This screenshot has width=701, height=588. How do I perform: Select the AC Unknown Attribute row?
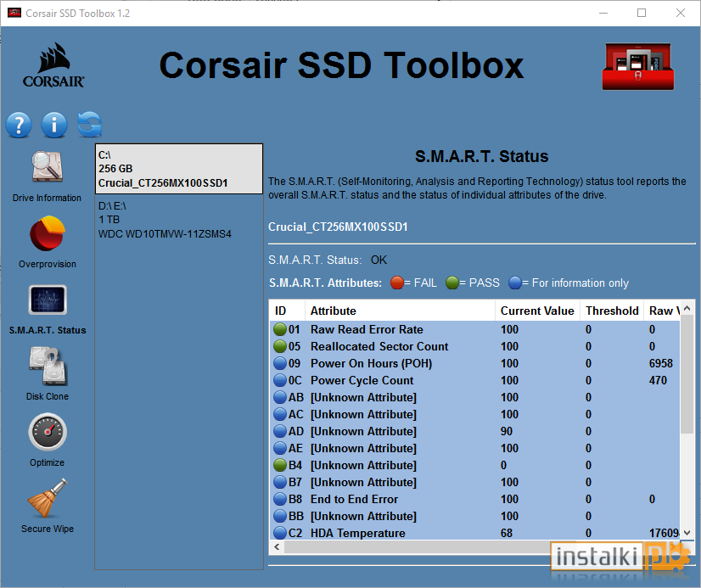click(x=474, y=414)
